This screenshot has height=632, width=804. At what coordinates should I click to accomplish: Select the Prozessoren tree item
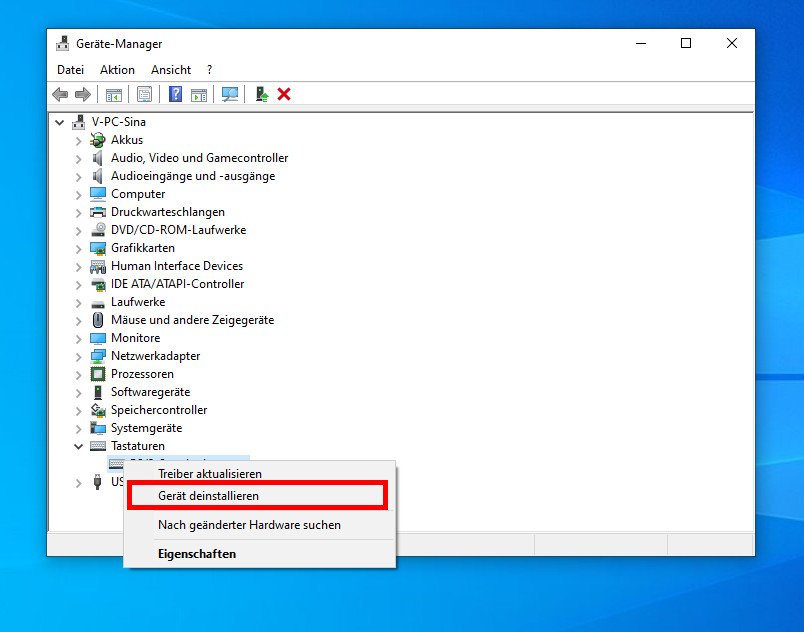(142, 374)
